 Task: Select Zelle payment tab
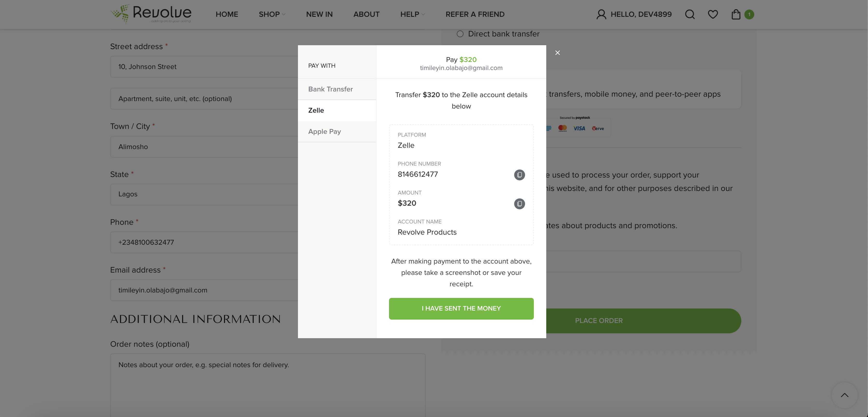point(337,110)
